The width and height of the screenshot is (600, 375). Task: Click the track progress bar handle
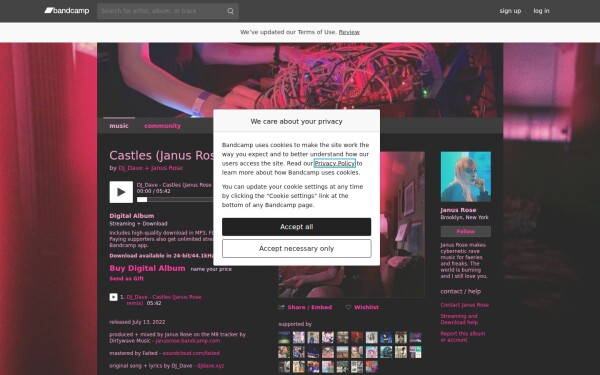coord(142,199)
